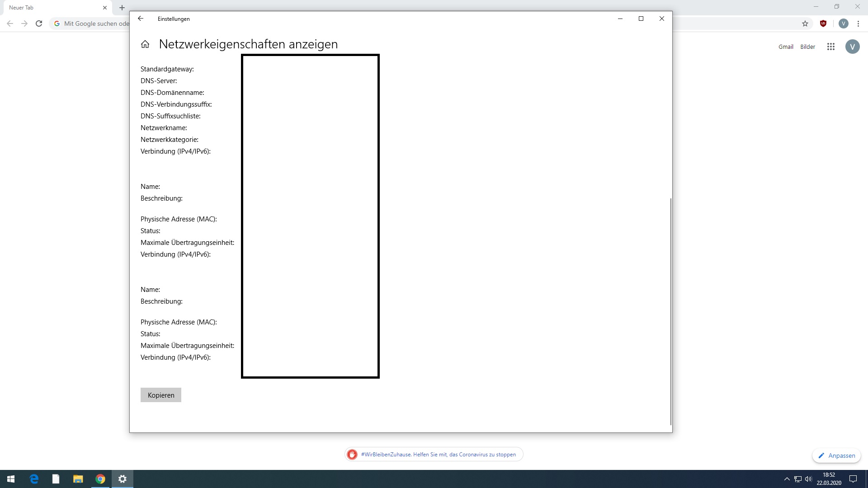This screenshot has height=488, width=868.
Task: Click the home icon in settings
Action: click(145, 44)
